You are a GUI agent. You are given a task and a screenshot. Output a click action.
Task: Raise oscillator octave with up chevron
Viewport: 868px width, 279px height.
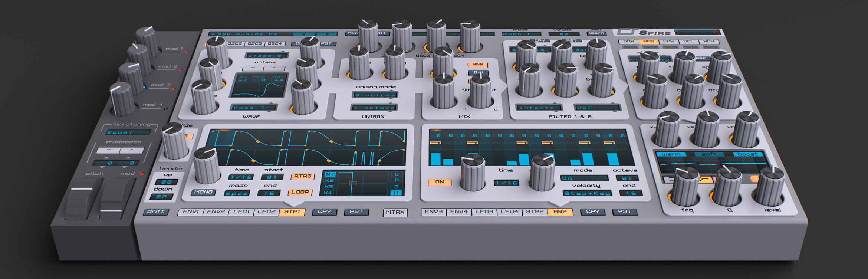click(x=274, y=68)
